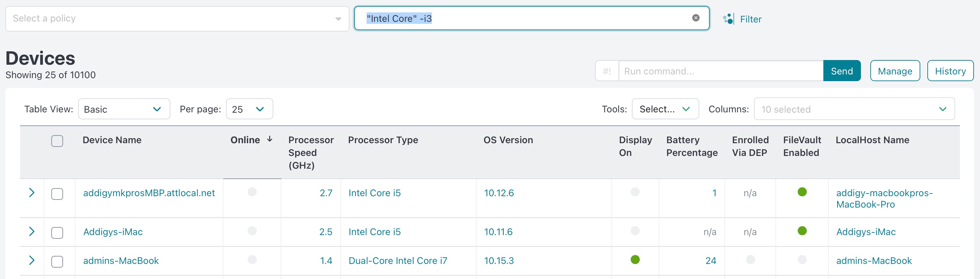Image resolution: width=980 pixels, height=279 pixels.
Task: Click green FileVault dot for Addigys-iMac
Action: point(802,231)
